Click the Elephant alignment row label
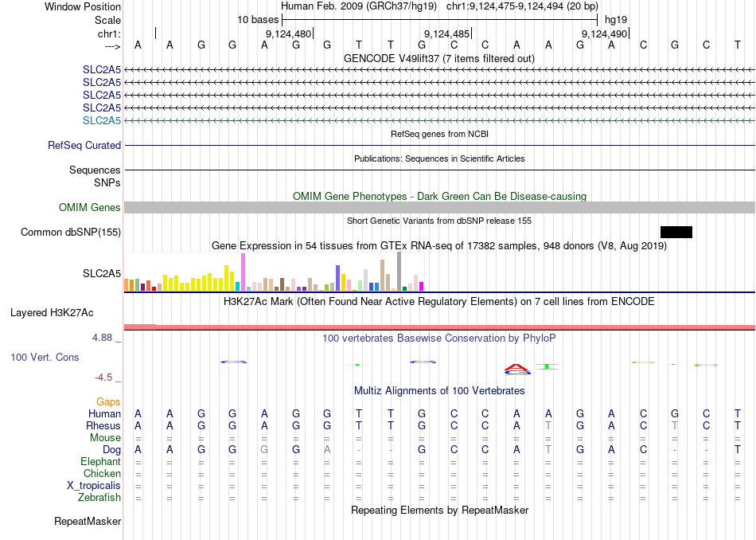This screenshot has height=540, width=756. coord(101,461)
